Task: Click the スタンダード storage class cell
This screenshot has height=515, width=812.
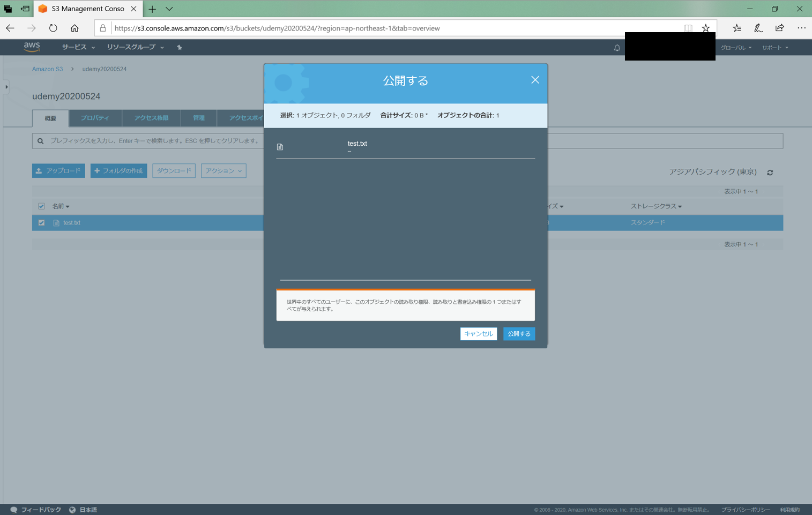Action: [647, 223]
